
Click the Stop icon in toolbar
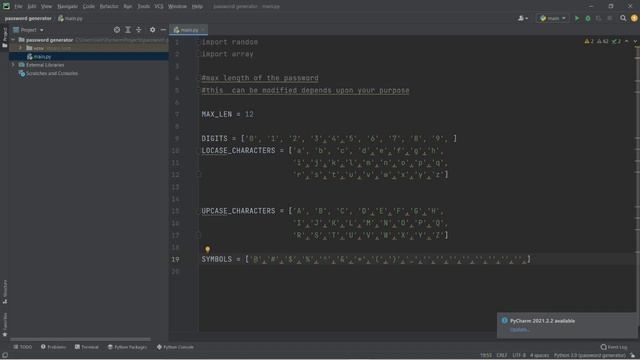[x=609, y=18]
